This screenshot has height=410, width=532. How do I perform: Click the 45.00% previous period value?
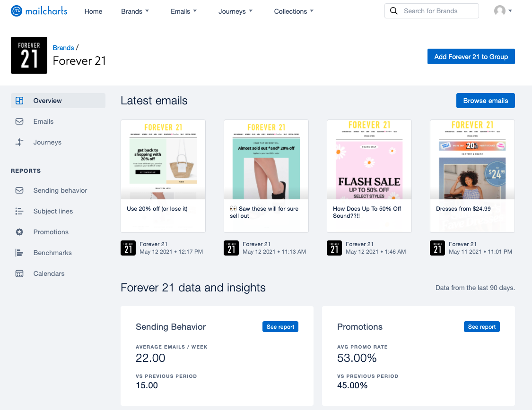point(352,385)
